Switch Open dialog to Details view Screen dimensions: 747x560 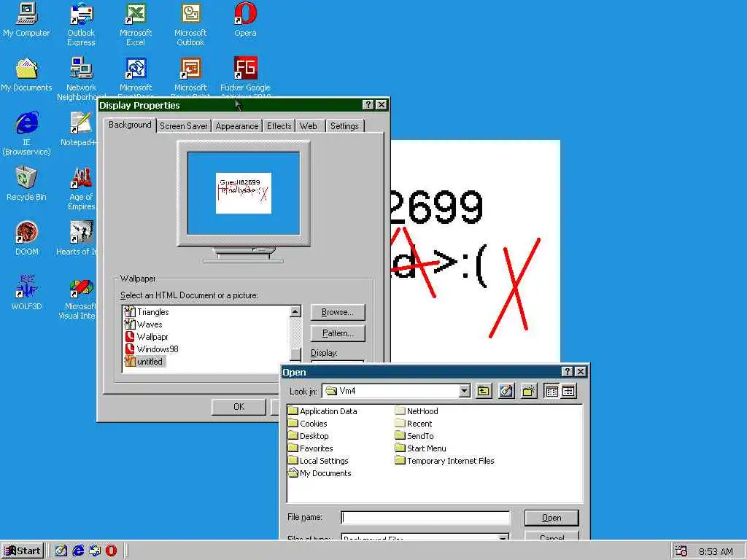[568, 391]
